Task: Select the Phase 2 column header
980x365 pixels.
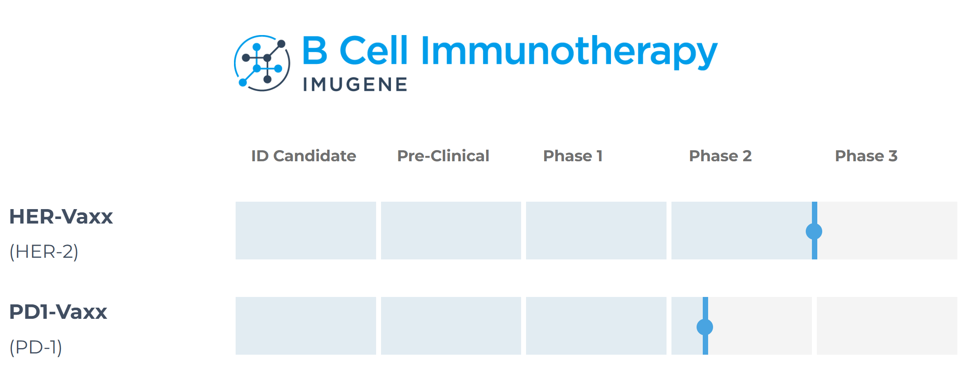Action: click(720, 156)
